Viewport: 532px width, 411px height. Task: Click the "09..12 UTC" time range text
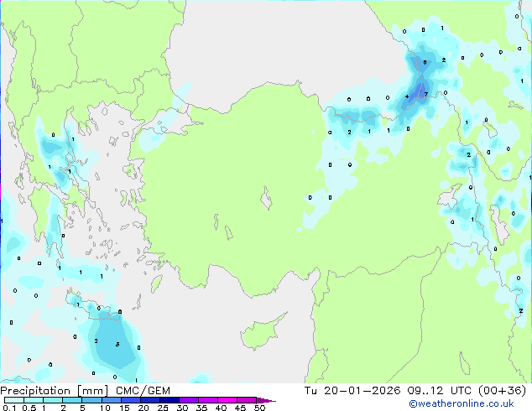(439, 391)
